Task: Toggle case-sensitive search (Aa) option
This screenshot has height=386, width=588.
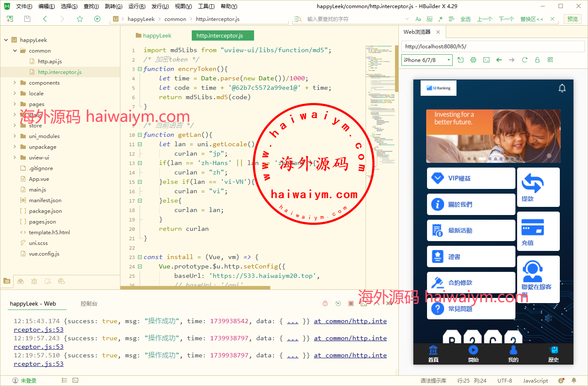Action: [x=418, y=19]
